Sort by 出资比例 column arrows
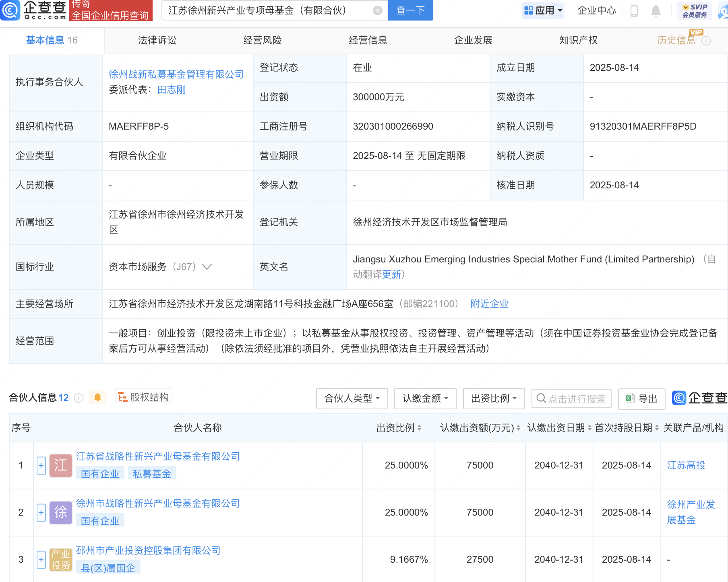 (x=419, y=428)
